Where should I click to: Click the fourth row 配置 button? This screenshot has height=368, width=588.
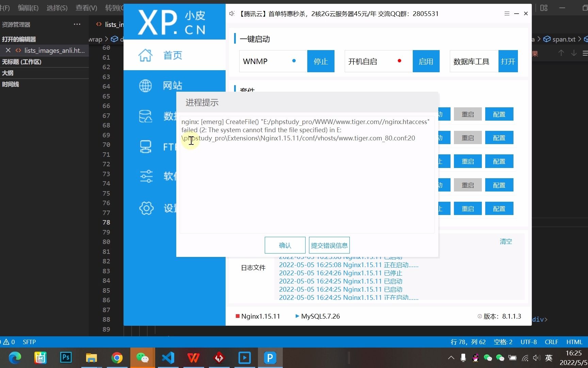(499, 185)
